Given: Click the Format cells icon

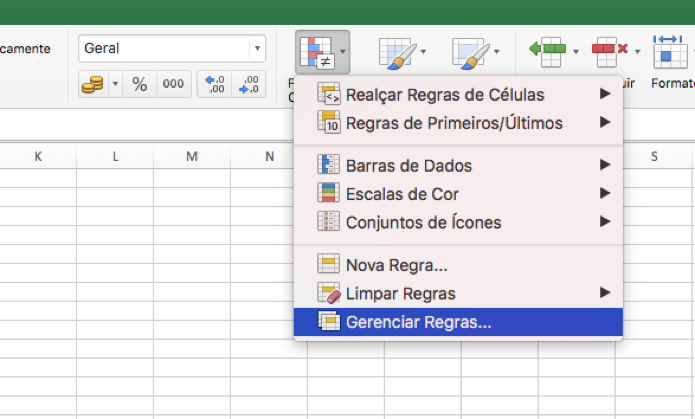Looking at the screenshot, I should (670, 51).
